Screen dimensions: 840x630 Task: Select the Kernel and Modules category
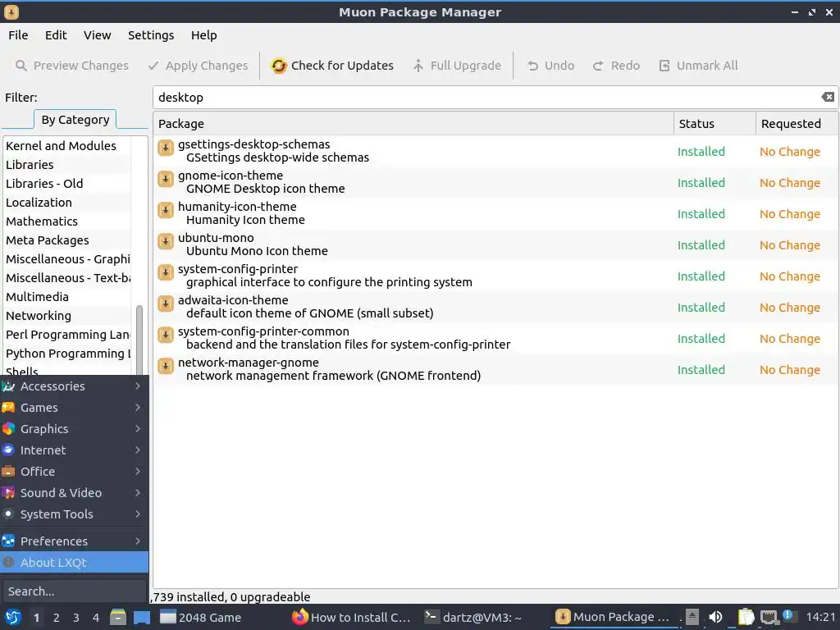(67, 146)
